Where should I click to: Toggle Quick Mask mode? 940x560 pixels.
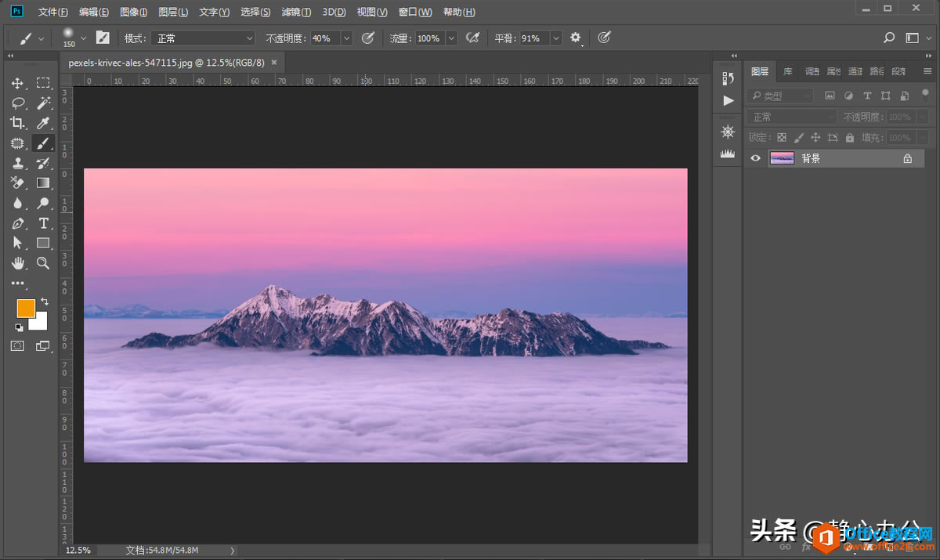tap(17, 345)
